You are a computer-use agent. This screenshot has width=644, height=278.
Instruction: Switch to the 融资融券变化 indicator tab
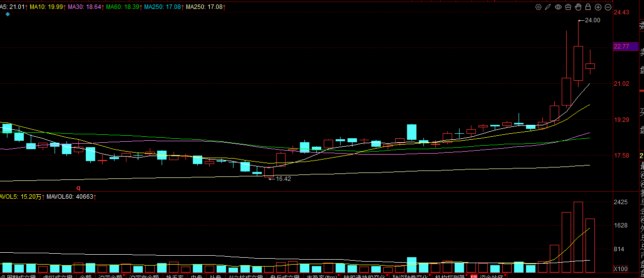410,276
